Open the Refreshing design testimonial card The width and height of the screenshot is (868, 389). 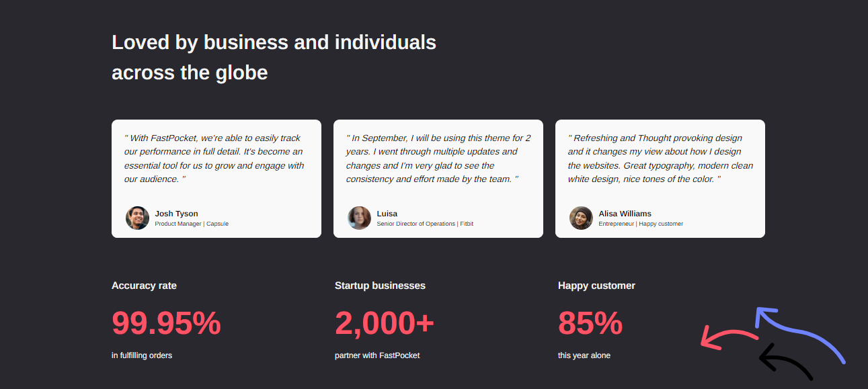pyautogui.click(x=660, y=179)
